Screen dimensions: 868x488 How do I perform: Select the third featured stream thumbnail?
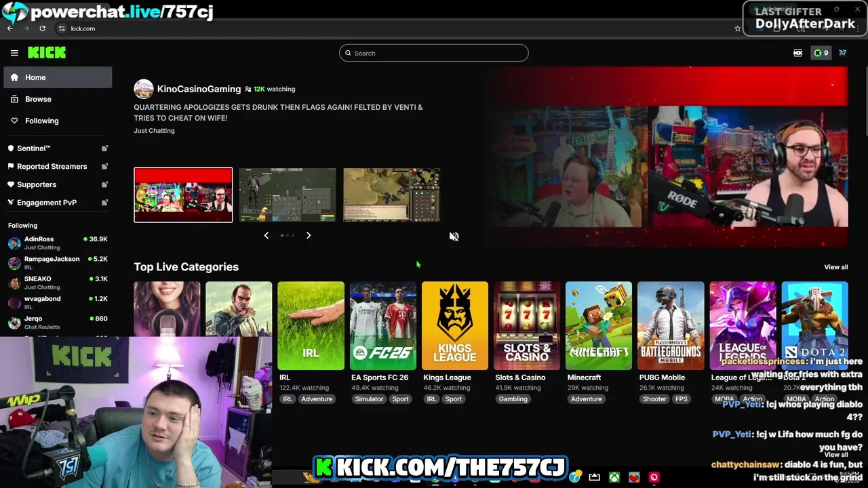coord(392,195)
